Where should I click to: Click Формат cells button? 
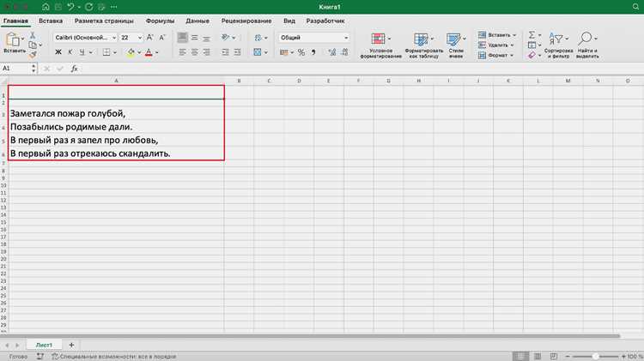tap(495, 55)
